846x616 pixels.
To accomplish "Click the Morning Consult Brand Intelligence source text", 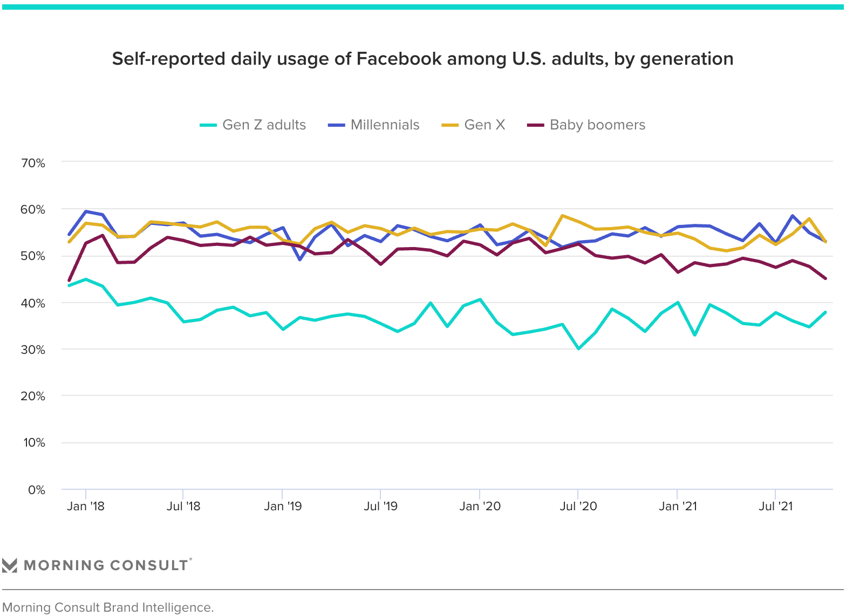I will coord(108,607).
